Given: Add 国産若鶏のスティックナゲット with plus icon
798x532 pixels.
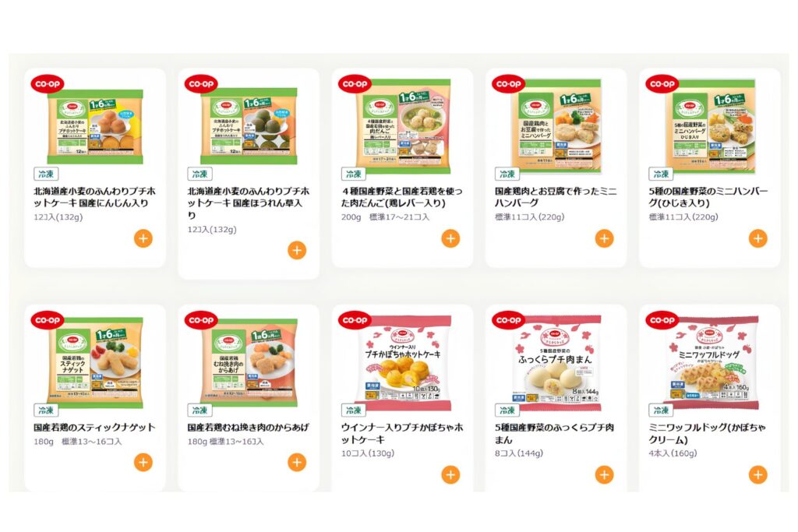Looking at the screenshot, I should point(143,463).
